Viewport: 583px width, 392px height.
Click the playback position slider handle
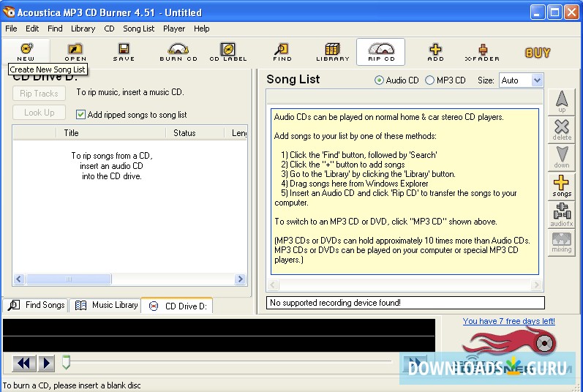pyautogui.click(x=66, y=362)
